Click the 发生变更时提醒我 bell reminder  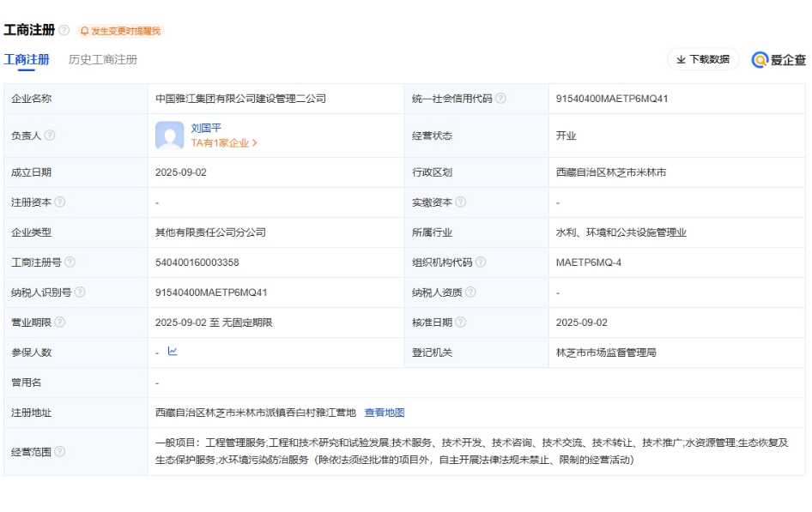pos(120,31)
